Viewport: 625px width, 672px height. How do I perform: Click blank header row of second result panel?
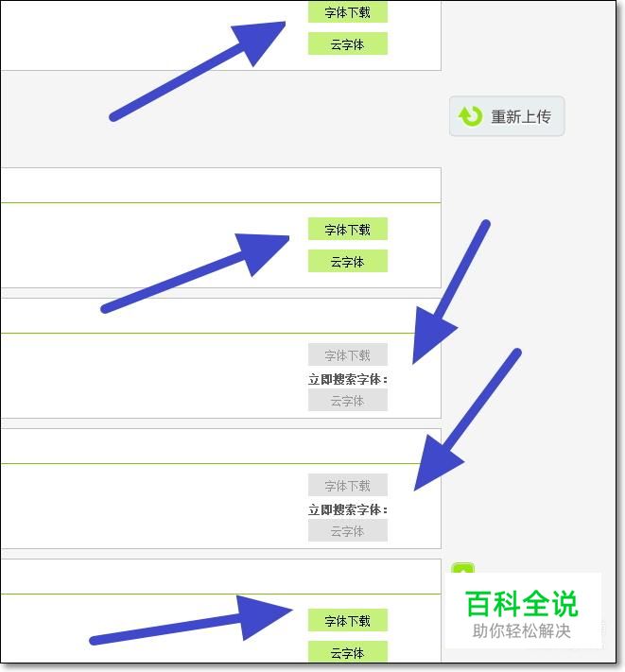click(220, 185)
